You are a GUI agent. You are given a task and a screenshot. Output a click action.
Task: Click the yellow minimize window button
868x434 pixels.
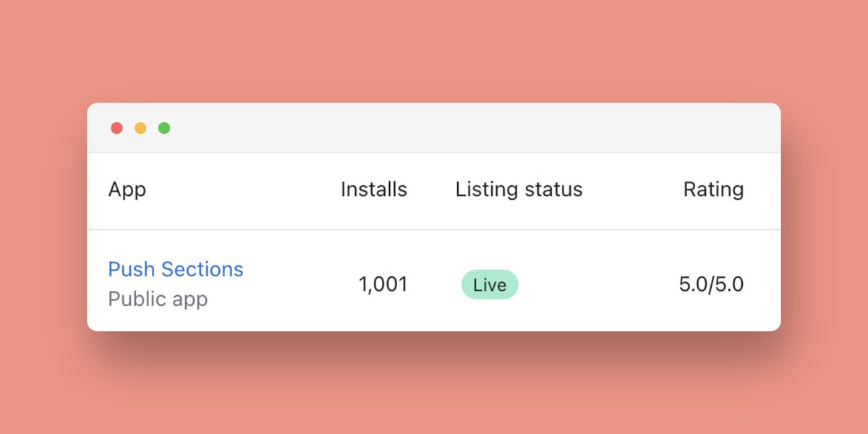click(x=140, y=128)
